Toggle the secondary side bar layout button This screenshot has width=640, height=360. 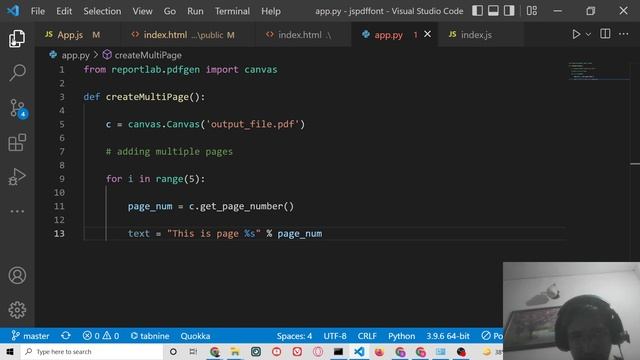pyautogui.click(x=509, y=11)
